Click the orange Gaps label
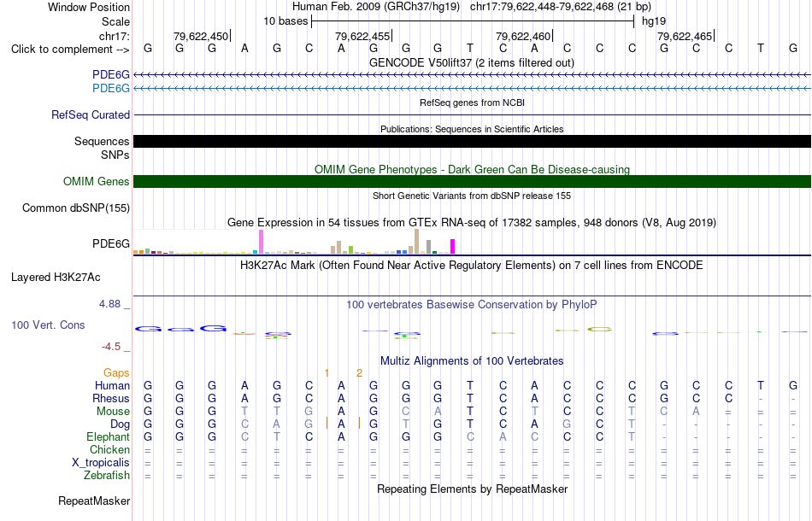This screenshot has width=812, height=521. 116,372
